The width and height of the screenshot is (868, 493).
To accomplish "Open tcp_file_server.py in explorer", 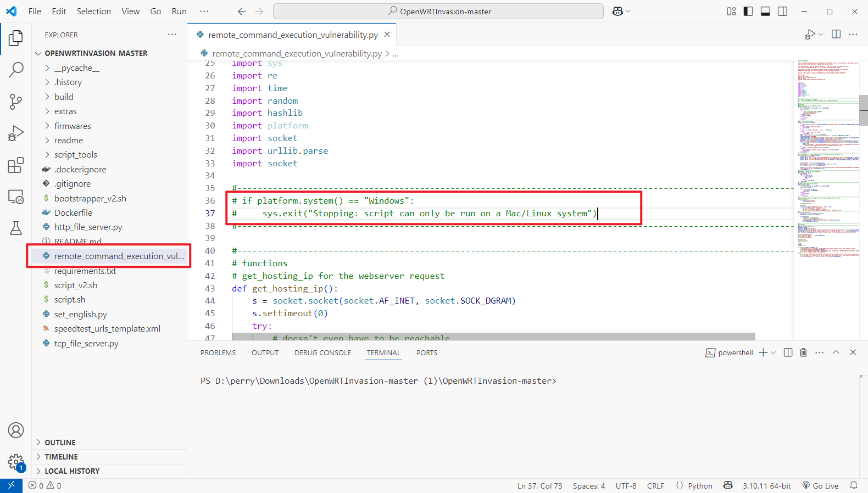I will [109, 344].
